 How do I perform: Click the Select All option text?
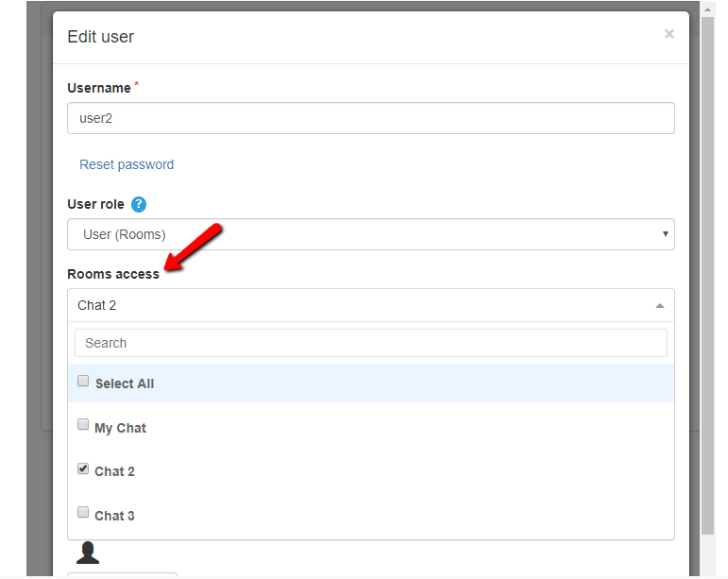point(124,383)
